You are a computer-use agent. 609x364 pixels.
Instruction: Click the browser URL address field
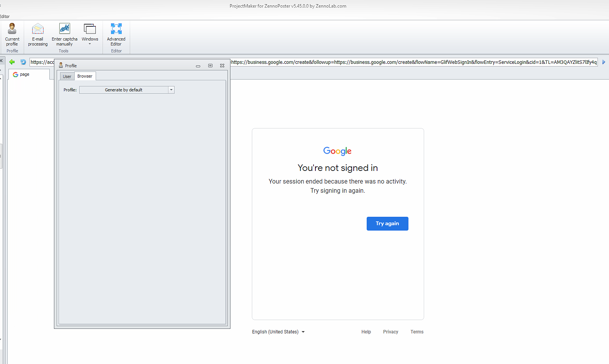(313, 62)
